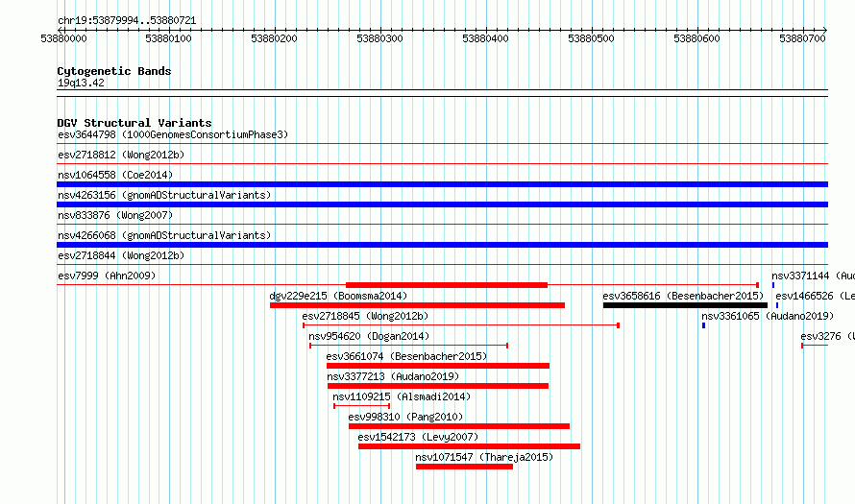Click the blue bar under nsv4266068
Image resolution: width=855 pixels, height=504 pixels.
[442, 245]
